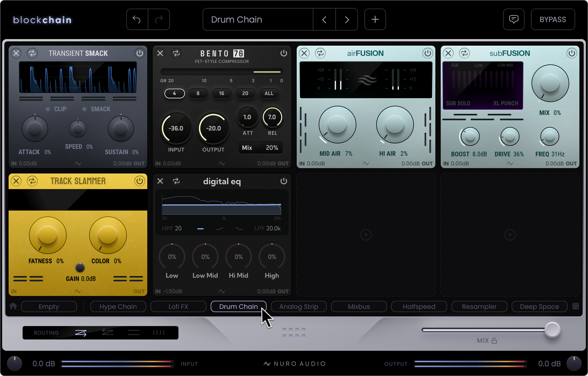Swap the Transient Smack module
588x376 pixels.
[32, 53]
